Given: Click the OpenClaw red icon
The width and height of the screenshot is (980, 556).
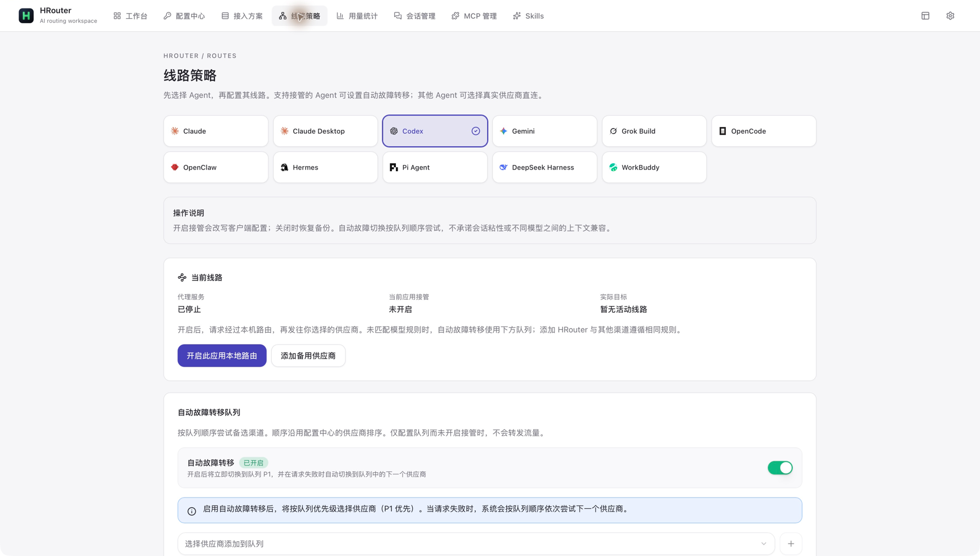Looking at the screenshot, I should [175, 167].
